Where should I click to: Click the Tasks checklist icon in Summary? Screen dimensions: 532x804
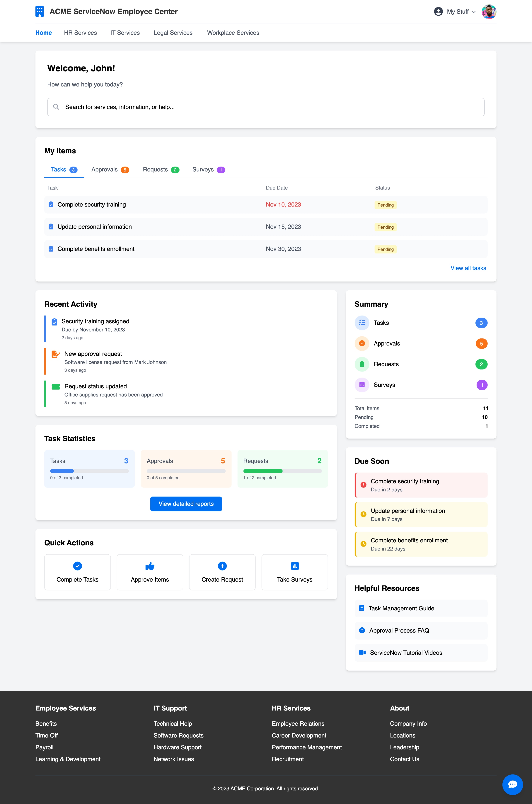362,323
